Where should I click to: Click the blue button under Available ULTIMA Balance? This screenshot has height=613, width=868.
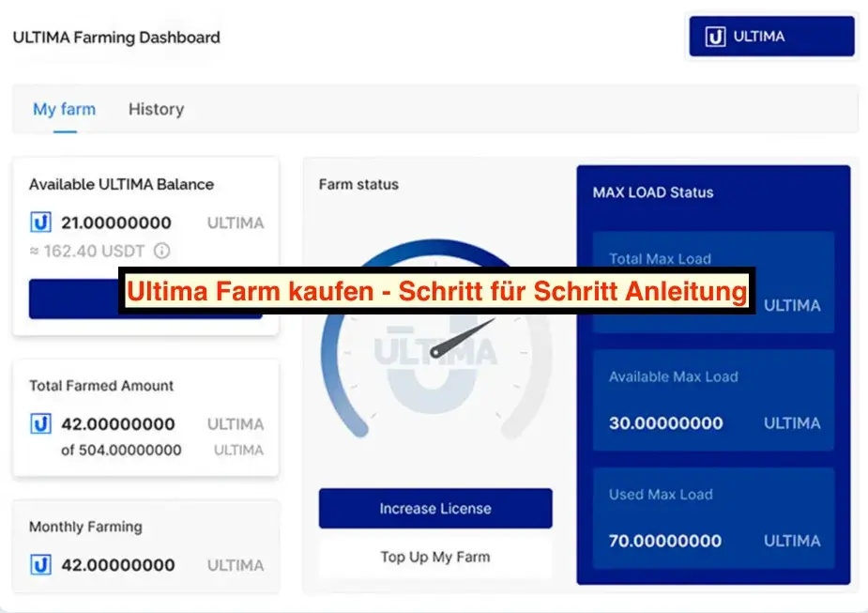(73, 299)
